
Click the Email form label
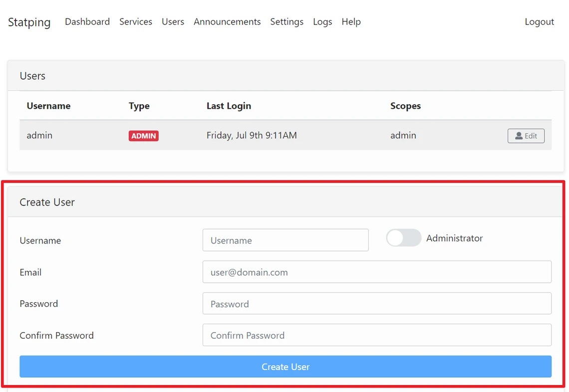[x=30, y=272]
